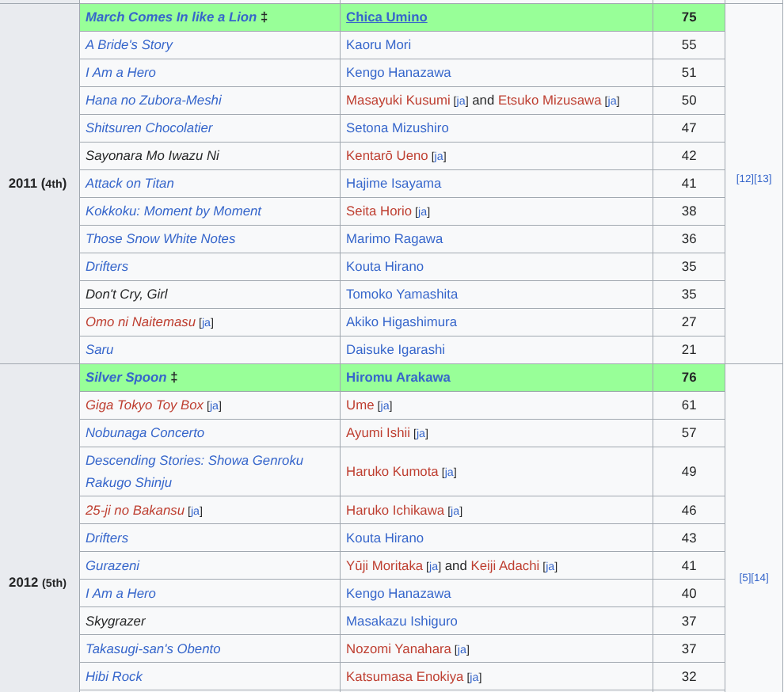Click the red Yūji Moritaka link
Viewport: 784px width, 692px height.
pos(385,566)
